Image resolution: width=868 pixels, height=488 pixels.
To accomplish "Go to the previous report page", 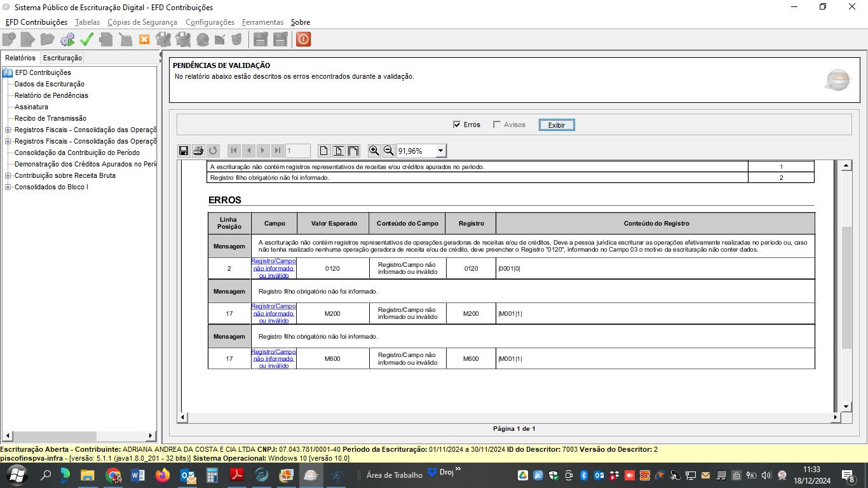I will tap(248, 151).
